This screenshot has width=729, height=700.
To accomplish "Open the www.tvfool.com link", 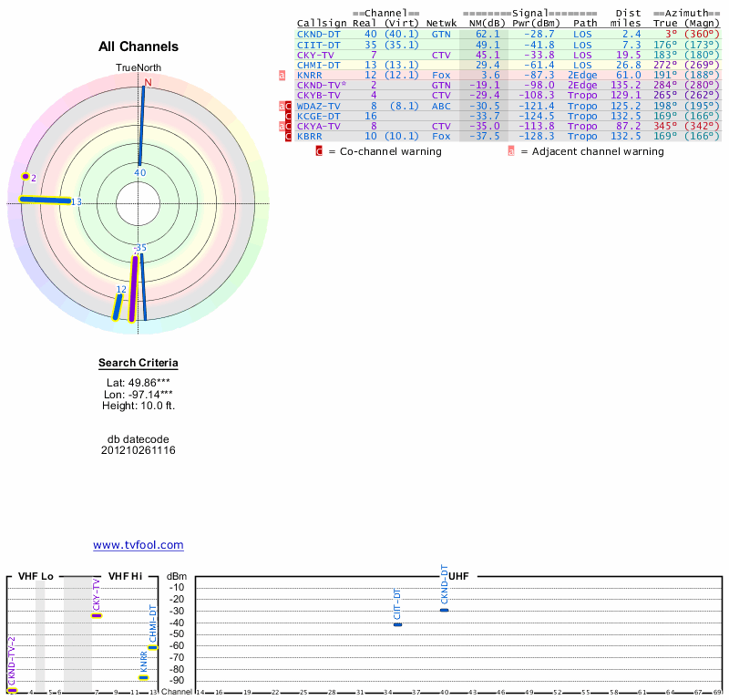I will 139,545.
